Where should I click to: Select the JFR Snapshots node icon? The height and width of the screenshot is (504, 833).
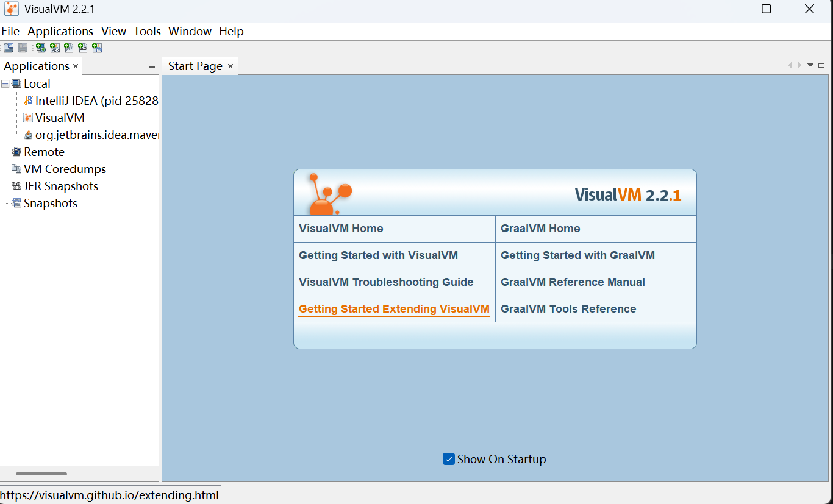click(x=16, y=186)
